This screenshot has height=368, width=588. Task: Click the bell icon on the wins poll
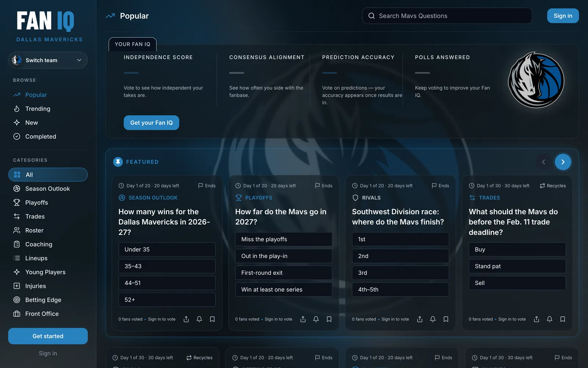199,319
